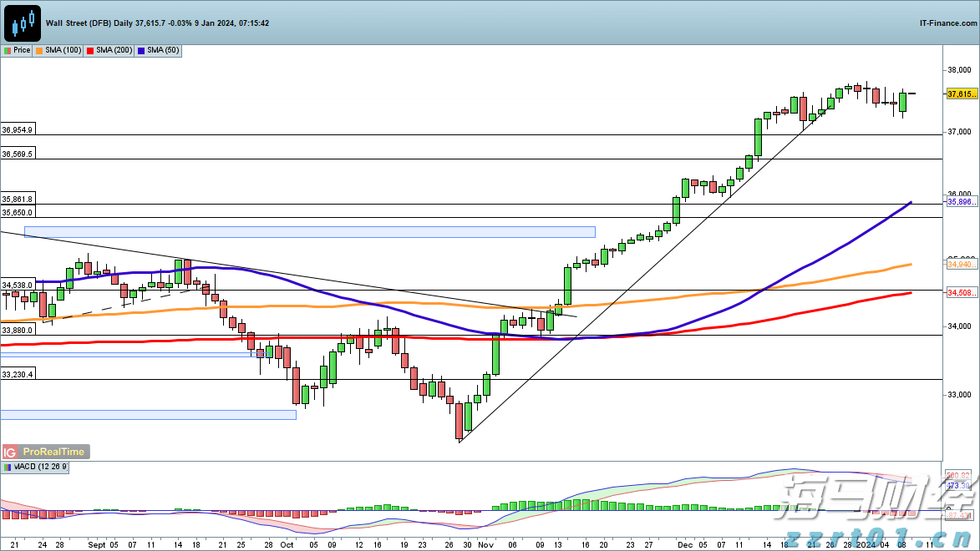Click the orange SMA (100) color swatch
Image resolution: width=980 pixels, height=551 pixels.
[39, 50]
